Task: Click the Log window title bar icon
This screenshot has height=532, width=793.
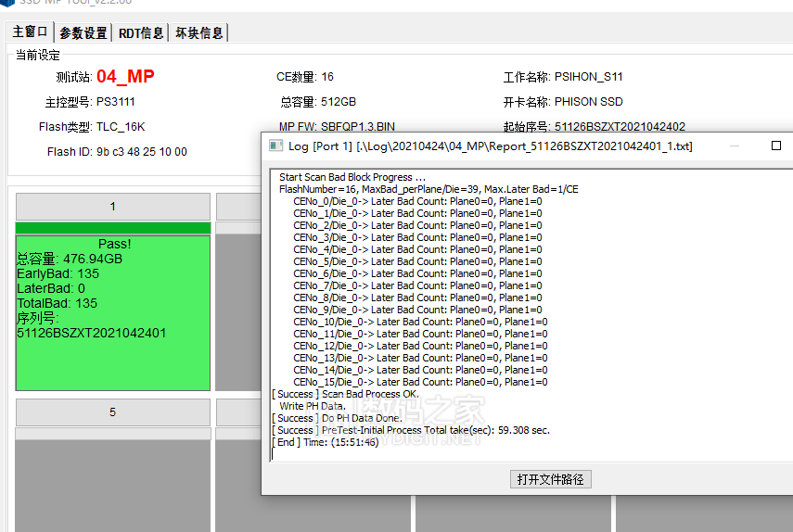Action: 275,146
